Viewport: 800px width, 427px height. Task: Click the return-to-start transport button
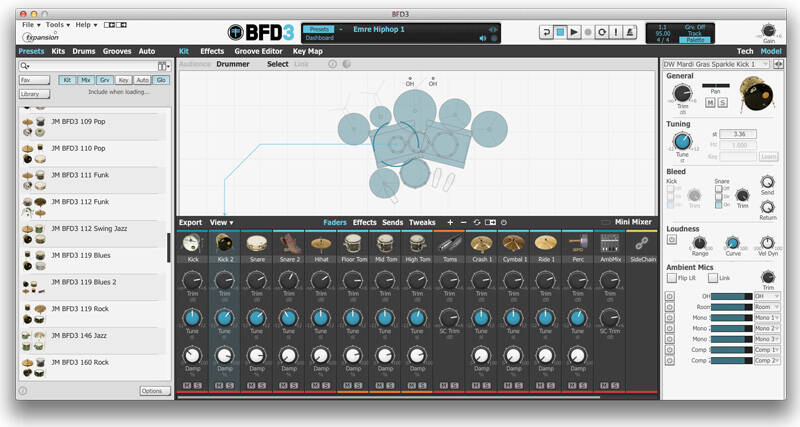(x=546, y=32)
